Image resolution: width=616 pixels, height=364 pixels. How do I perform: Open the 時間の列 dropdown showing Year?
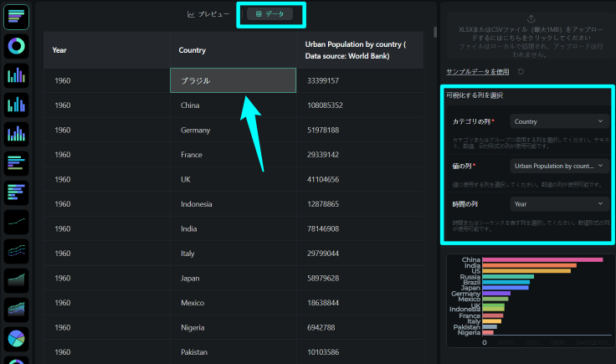[x=558, y=203]
